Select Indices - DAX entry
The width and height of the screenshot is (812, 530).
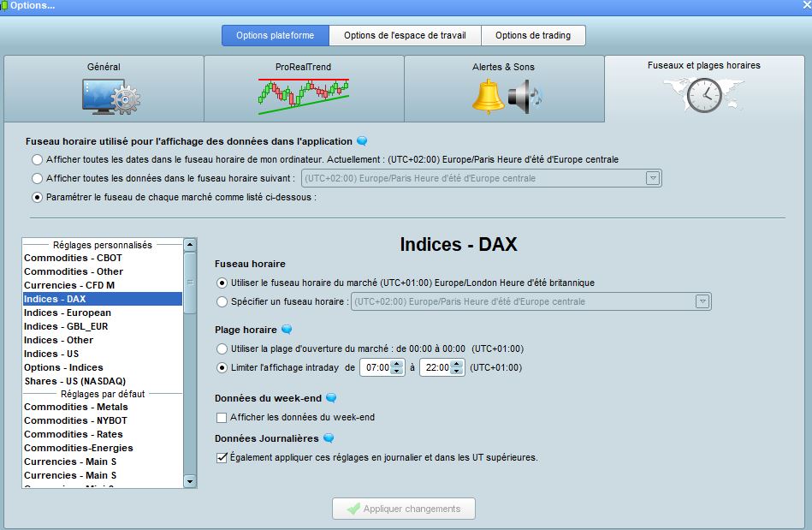pyautogui.click(x=103, y=299)
